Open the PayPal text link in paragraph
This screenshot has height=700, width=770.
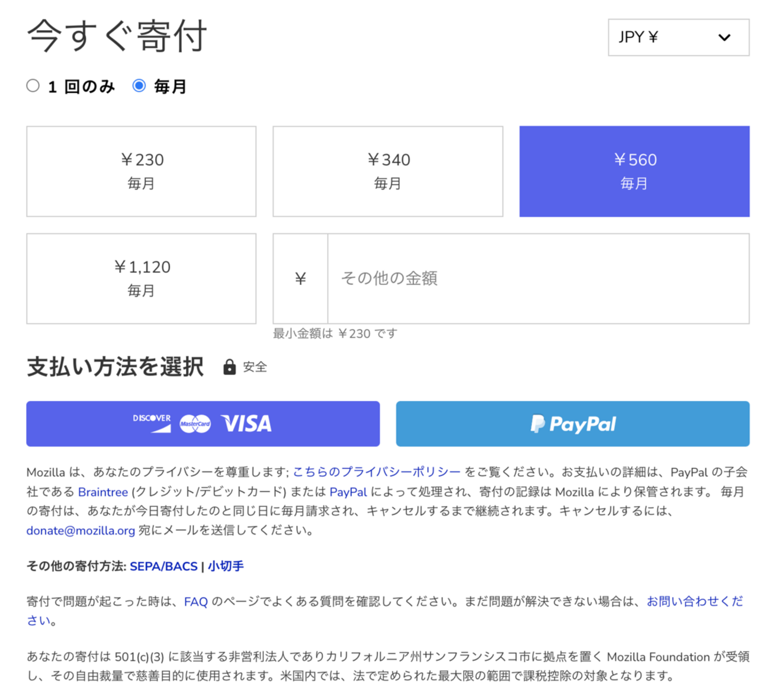tap(348, 492)
